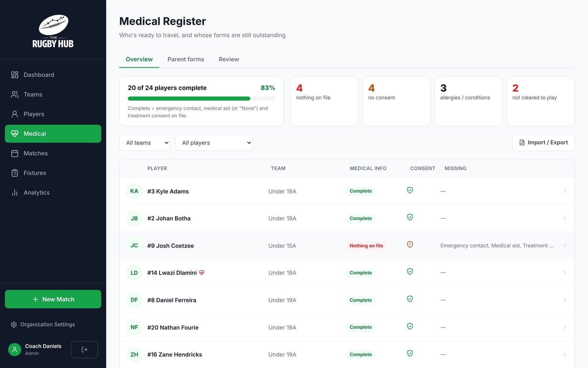Click Kyle Adams consent shield icon
Viewport: 588px width, 368px height.
[x=410, y=190]
